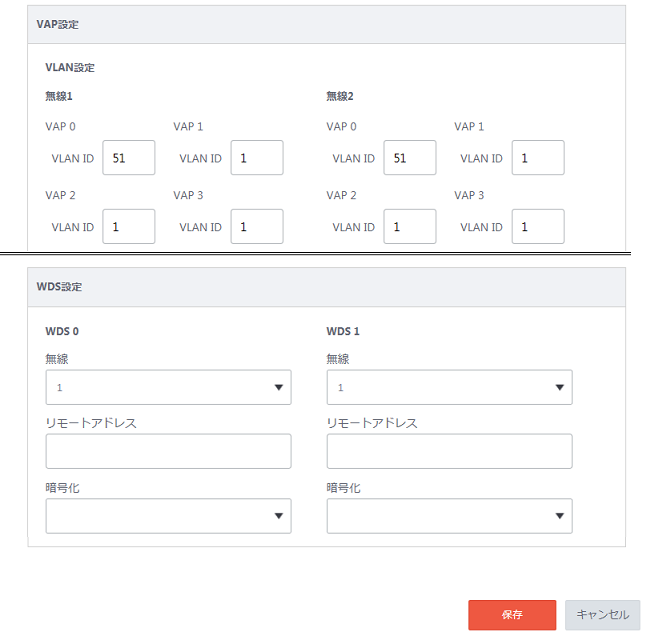Click the WDS 0 リモートアドレス field

tap(168, 451)
